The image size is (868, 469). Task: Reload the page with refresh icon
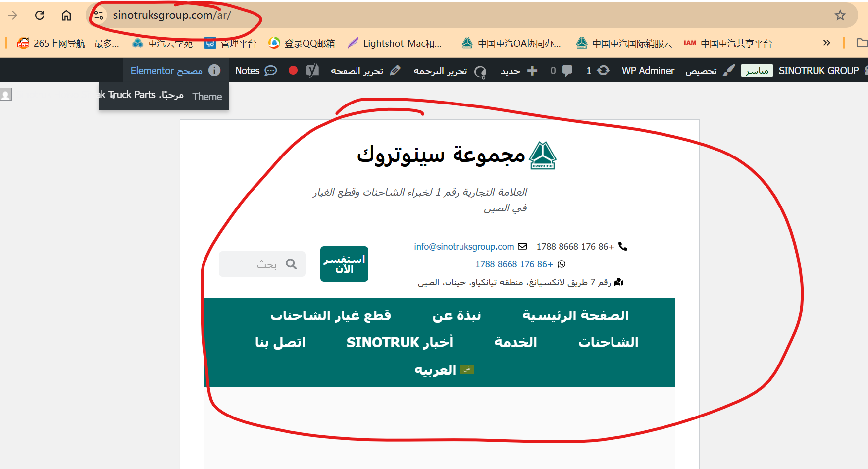click(40, 15)
